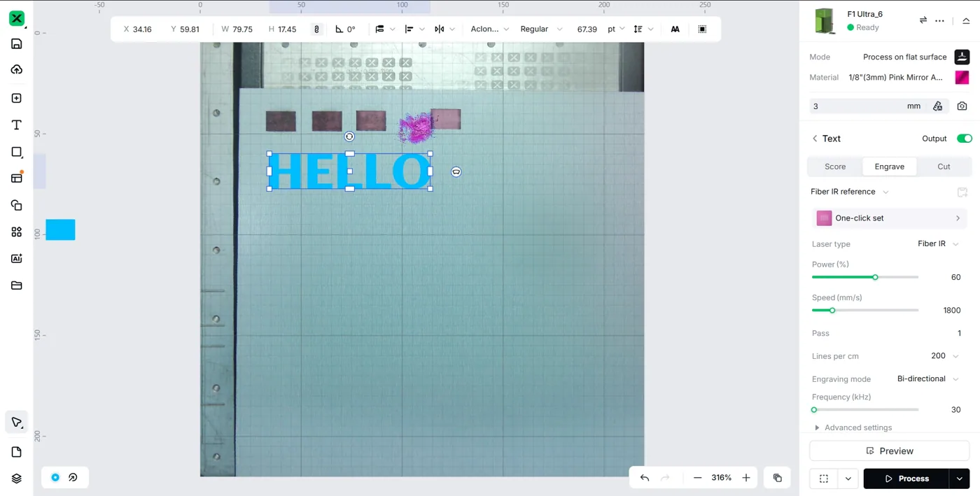Switch to the Score tab
The height and width of the screenshot is (496, 980).
[835, 166]
